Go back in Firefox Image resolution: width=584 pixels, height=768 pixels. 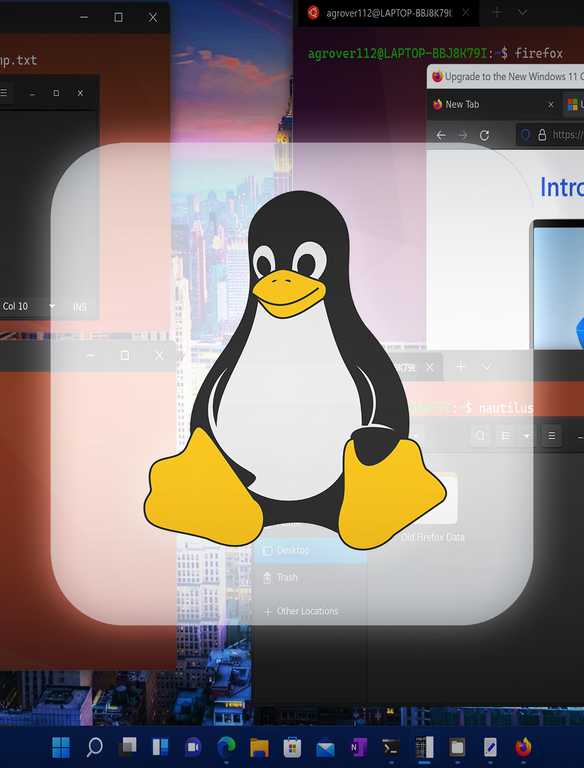click(441, 135)
